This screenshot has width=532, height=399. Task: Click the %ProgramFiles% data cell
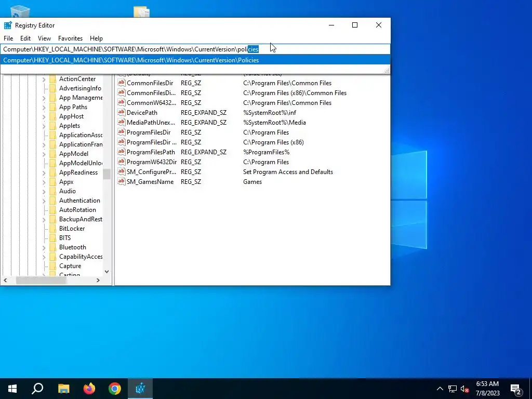point(267,152)
